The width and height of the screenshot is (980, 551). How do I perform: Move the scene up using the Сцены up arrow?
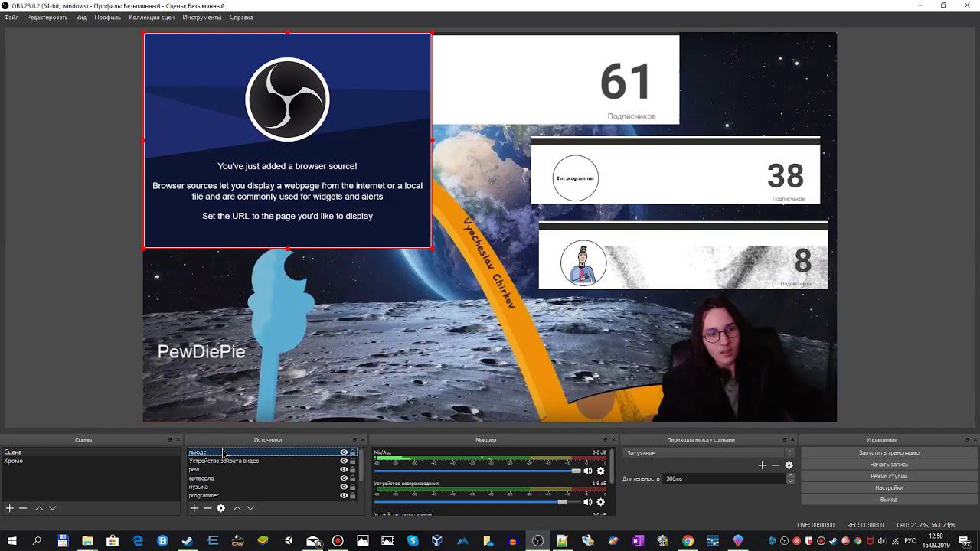(39, 508)
